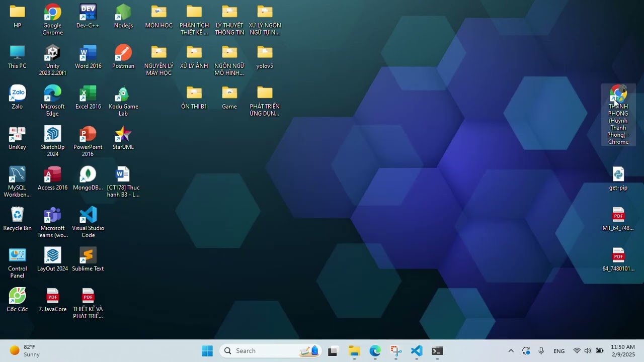644x362 pixels.
Task: Select the 64_7480101 PDF file
Action: 618,260
